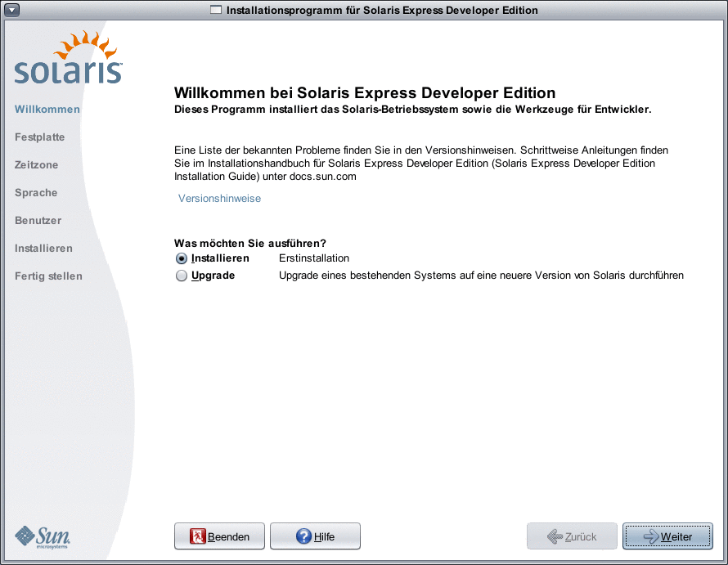Select the Benutzer step in sidebar

tap(38, 221)
